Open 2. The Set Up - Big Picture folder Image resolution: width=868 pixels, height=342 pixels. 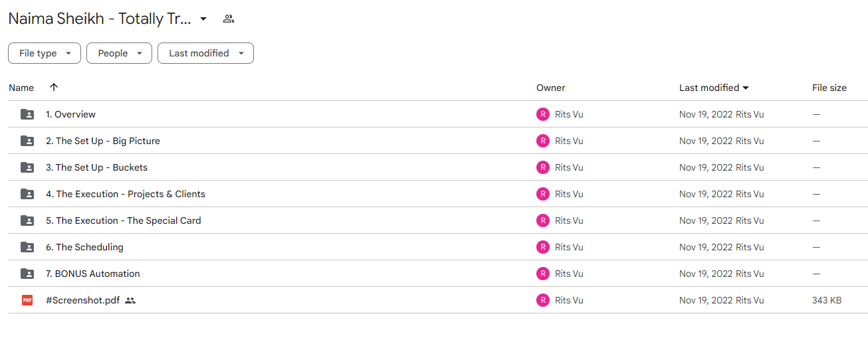pos(103,141)
